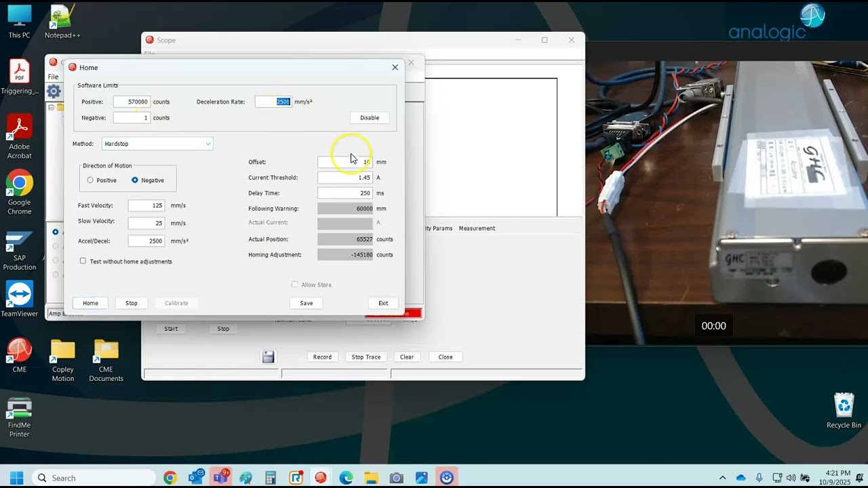This screenshot has height=488, width=868.
Task: Click the save disk icon in Scope window
Action: coord(268,357)
